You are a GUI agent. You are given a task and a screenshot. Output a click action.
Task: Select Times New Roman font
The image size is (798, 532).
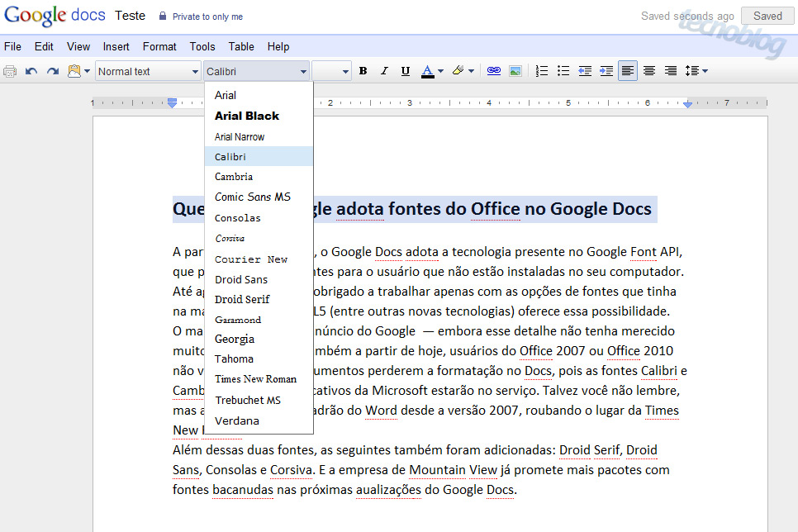[259, 379]
